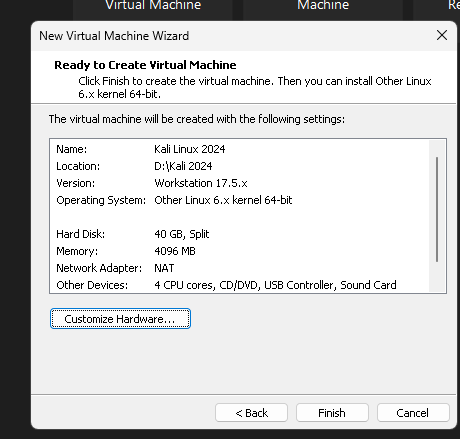Click the Ready to Create Virtual Machine heading
This screenshot has height=440, width=460.
[x=145, y=65]
